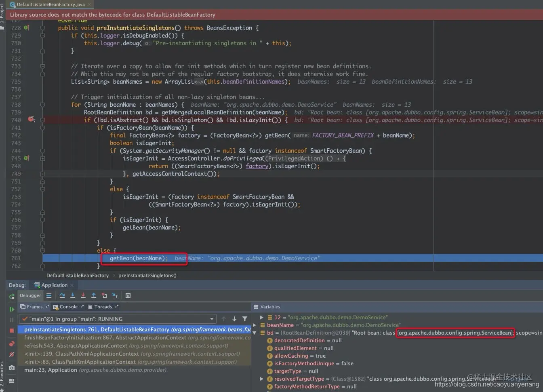Click the override gutter icon at line 745

click(26, 158)
